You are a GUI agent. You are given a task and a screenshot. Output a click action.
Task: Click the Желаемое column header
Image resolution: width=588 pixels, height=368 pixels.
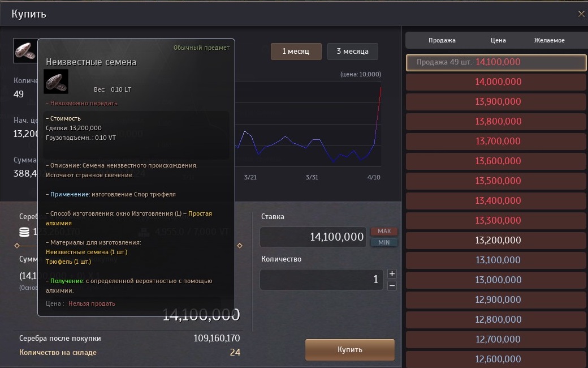point(549,40)
